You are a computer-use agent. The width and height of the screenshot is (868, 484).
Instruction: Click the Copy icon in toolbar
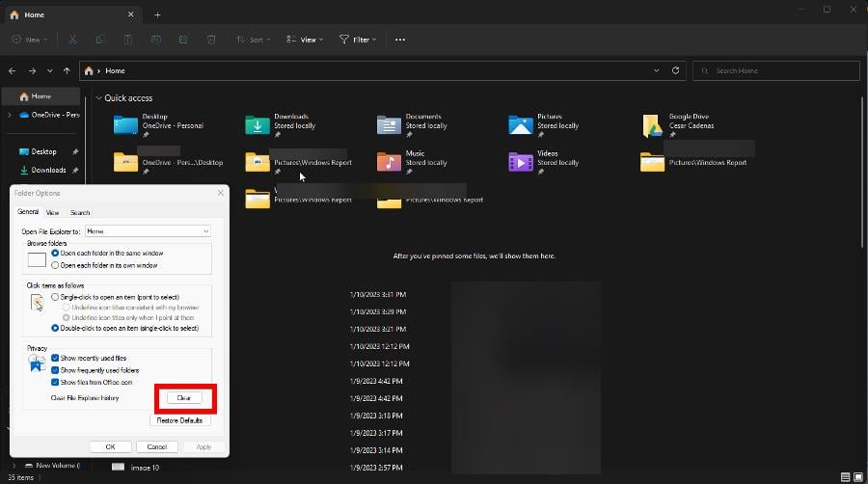coord(100,40)
